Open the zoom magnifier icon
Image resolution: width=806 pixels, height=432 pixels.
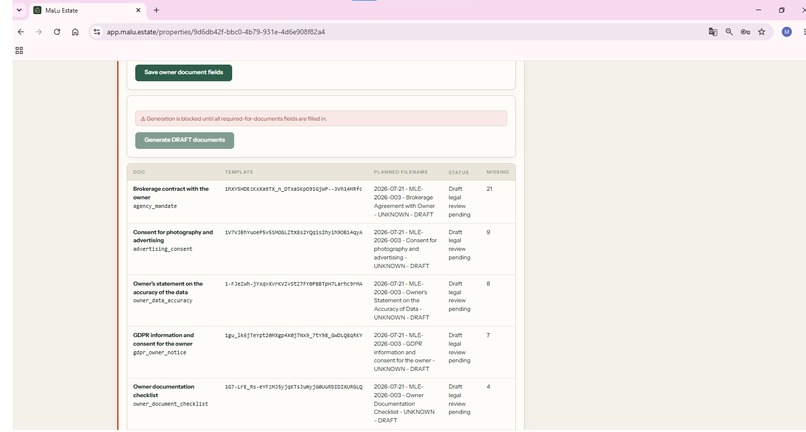click(729, 32)
